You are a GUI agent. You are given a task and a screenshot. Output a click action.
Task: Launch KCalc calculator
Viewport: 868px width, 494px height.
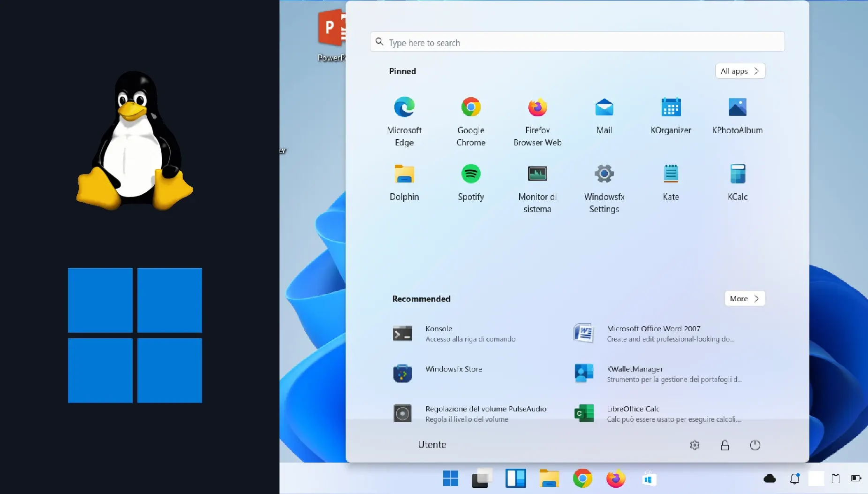click(737, 175)
